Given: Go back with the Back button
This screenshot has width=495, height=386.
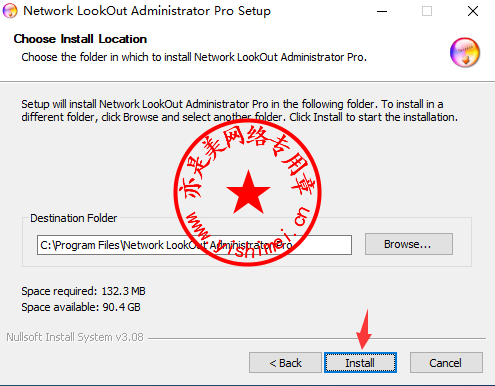Looking at the screenshot, I should click(x=285, y=362).
